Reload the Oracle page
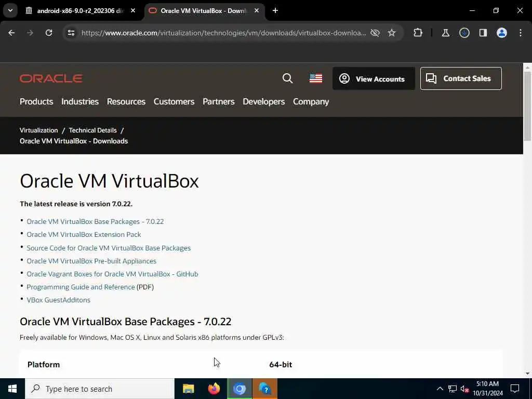The width and height of the screenshot is (532, 399). [x=49, y=33]
